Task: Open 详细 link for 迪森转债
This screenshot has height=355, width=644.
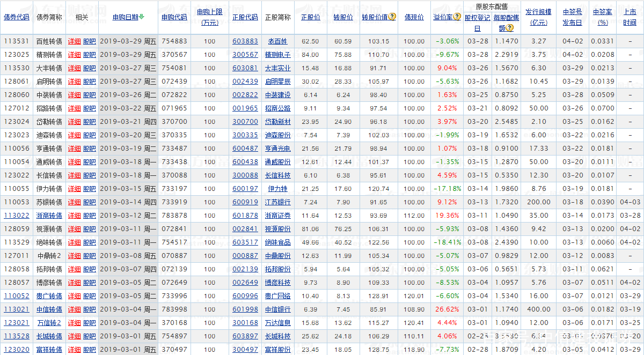Action: click(x=74, y=135)
